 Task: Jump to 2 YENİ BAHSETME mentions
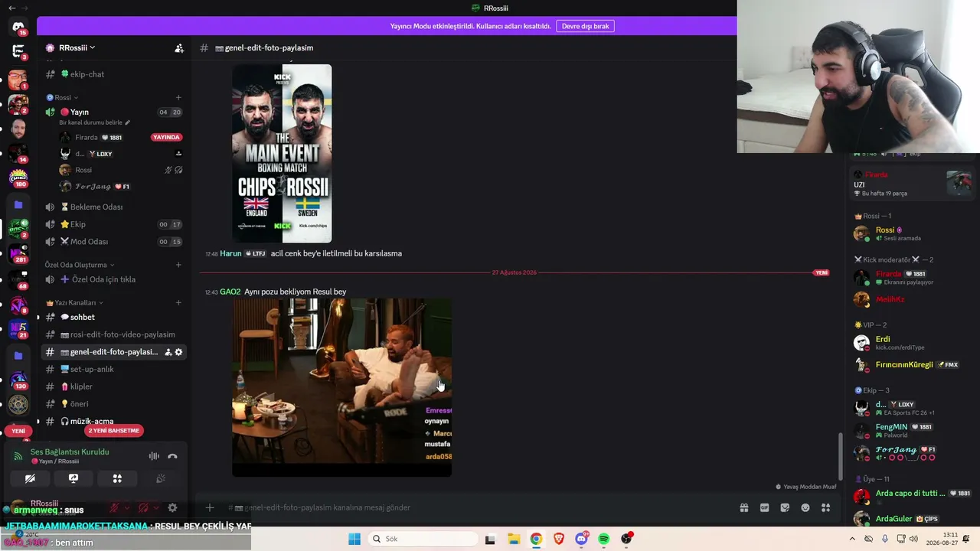[114, 431]
